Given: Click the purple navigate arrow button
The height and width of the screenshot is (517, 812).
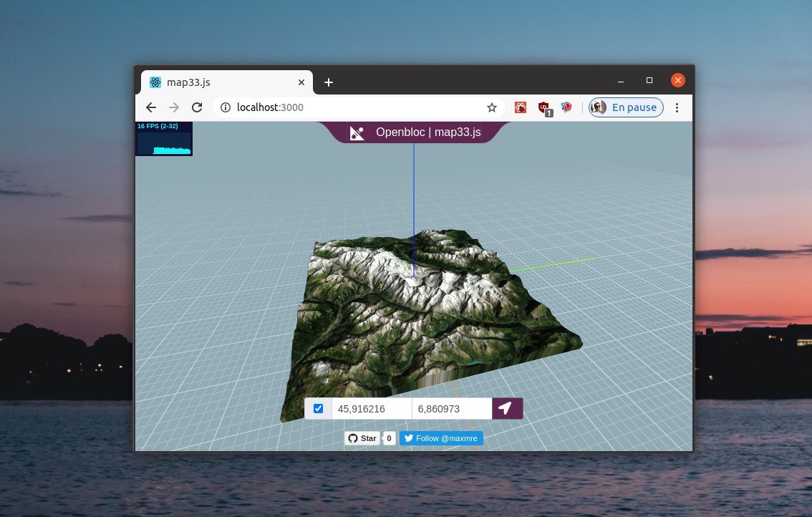Looking at the screenshot, I should coord(507,408).
